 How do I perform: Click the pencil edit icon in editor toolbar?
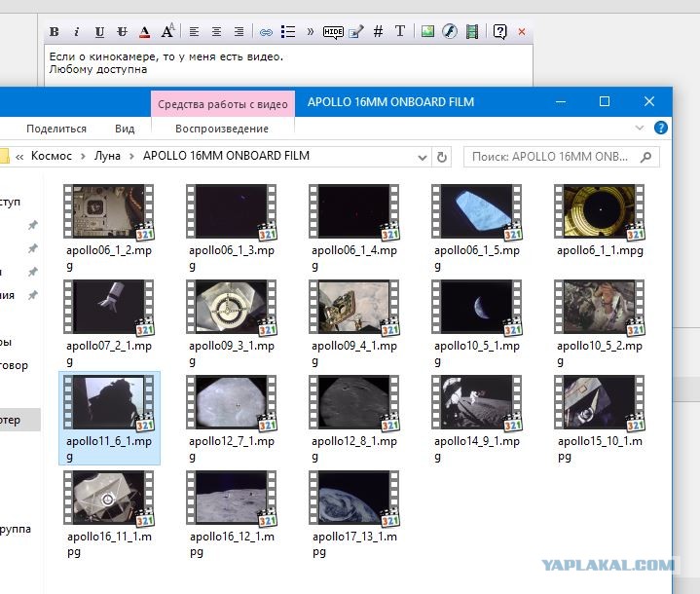pos(355,32)
